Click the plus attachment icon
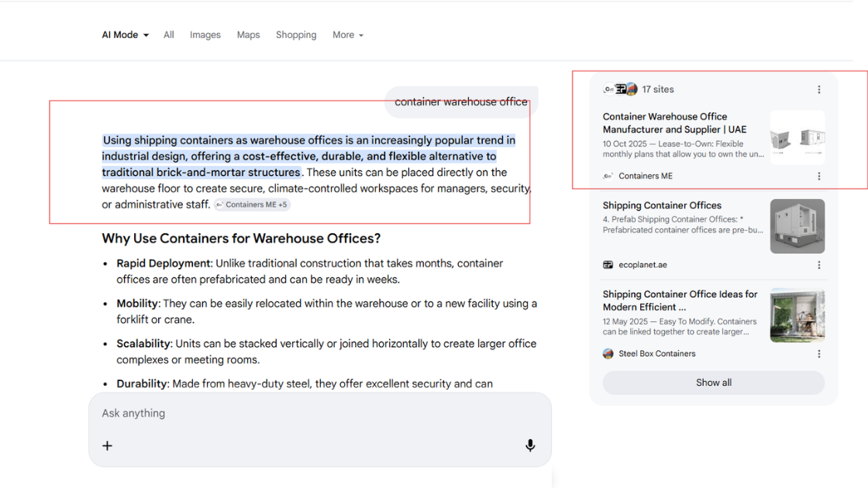 pyautogui.click(x=108, y=446)
